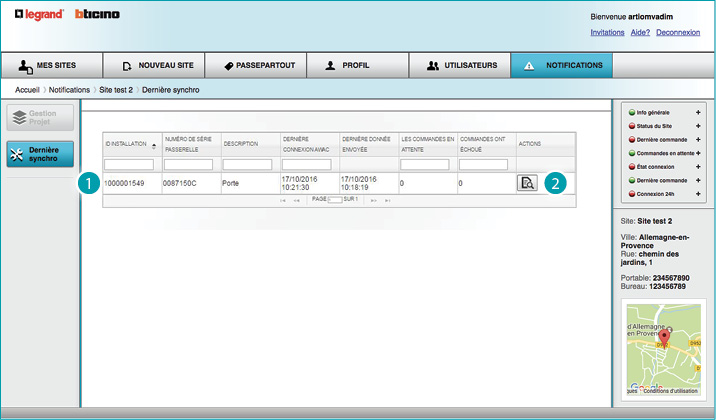Sort by ID Installation column arrow
Screen dimensions: 716x420
(154, 146)
